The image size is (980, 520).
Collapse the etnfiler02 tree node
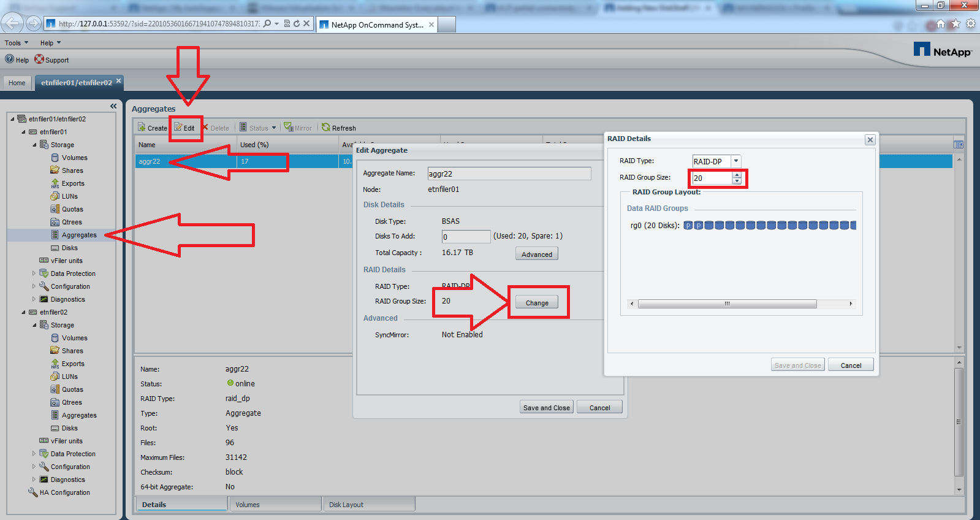tap(24, 312)
